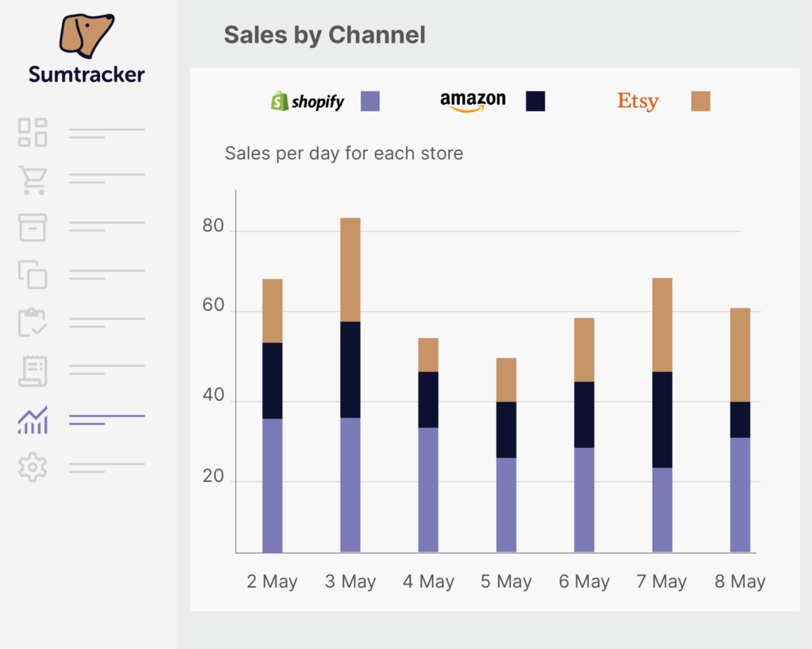Select the clipboard checklist icon
The image size is (812, 649).
pos(32,322)
